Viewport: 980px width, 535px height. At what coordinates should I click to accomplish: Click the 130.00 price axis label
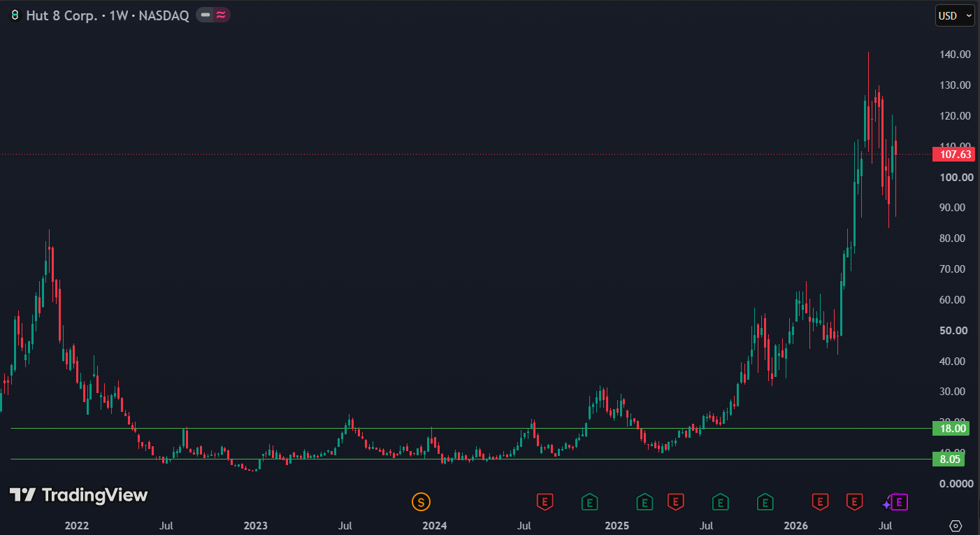coord(955,85)
